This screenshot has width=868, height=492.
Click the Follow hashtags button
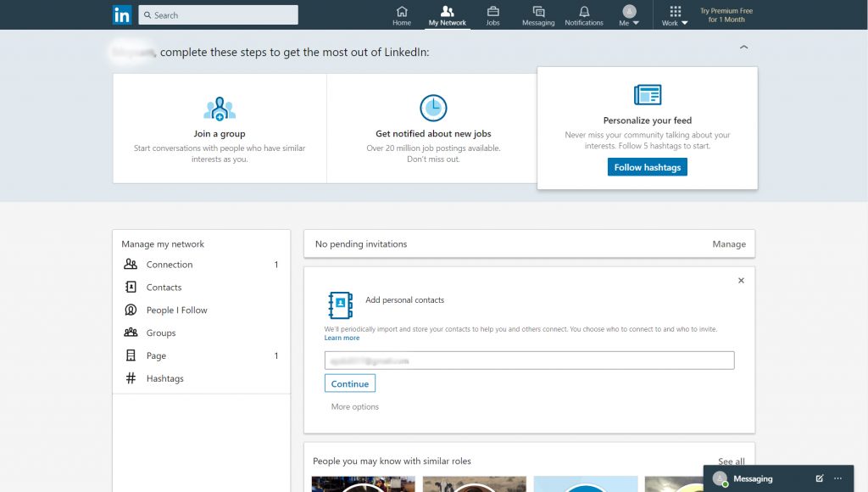pos(647,167)
